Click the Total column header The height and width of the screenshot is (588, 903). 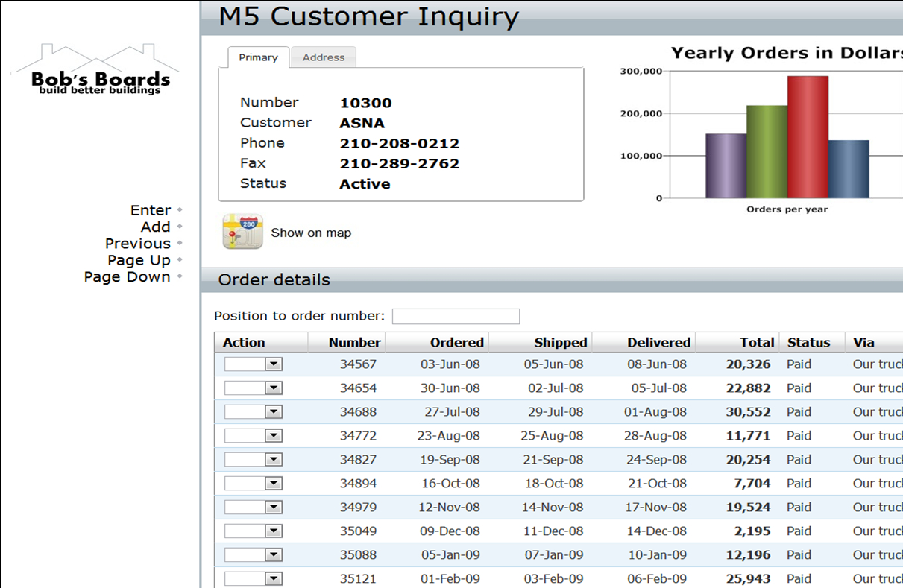[756, 343]
